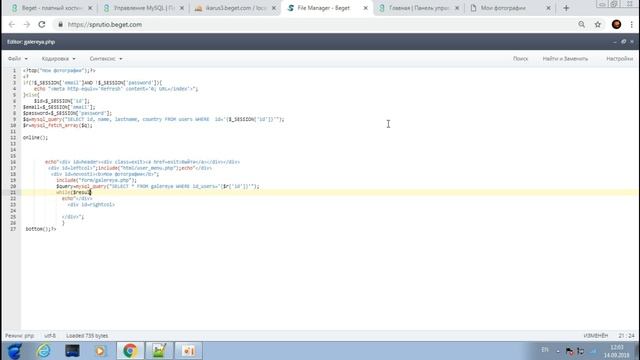Open editor Настройки
The width and height of the screenshot is (640, 360).
619,59
